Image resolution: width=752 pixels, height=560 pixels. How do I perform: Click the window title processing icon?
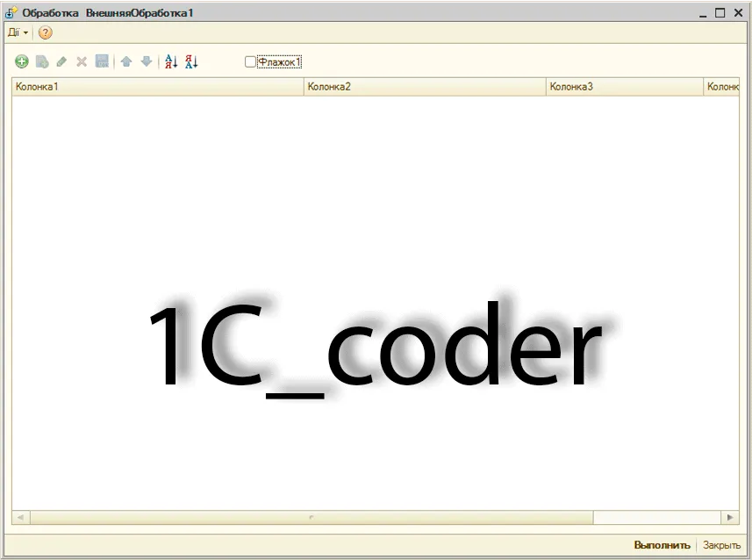click(11, 12)
